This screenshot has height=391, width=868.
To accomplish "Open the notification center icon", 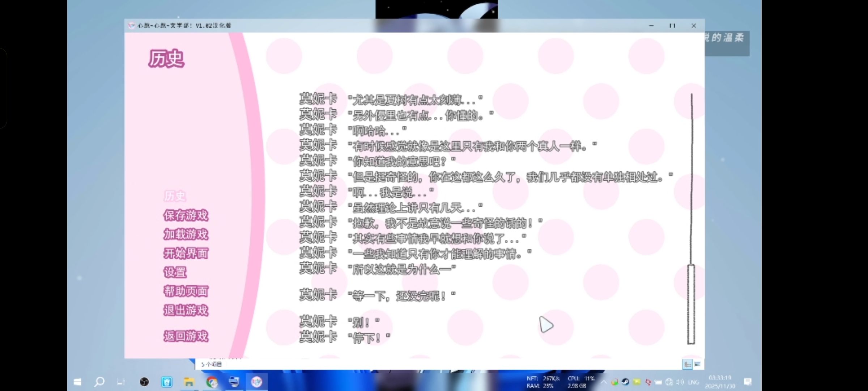I will coord(748,382).
